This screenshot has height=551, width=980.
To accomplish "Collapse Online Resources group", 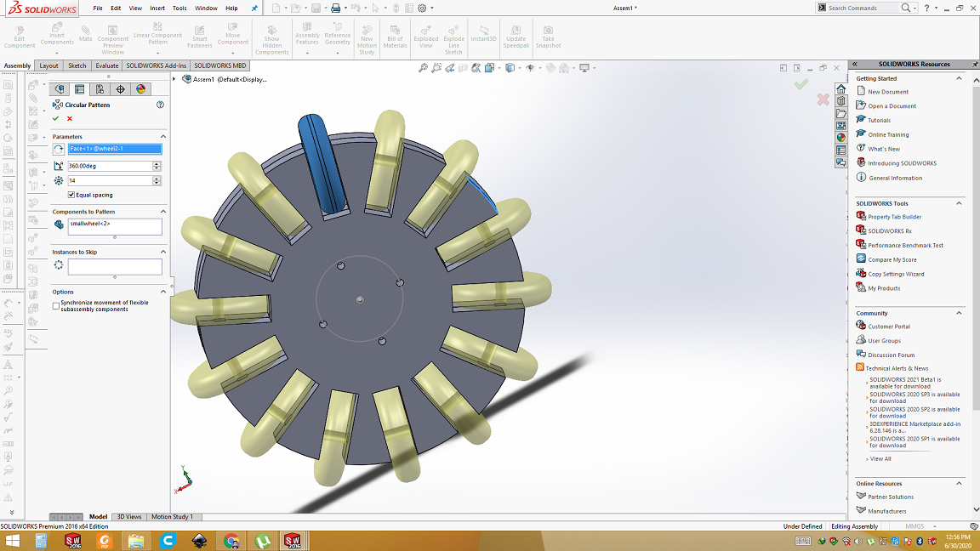I will [959, 484].
